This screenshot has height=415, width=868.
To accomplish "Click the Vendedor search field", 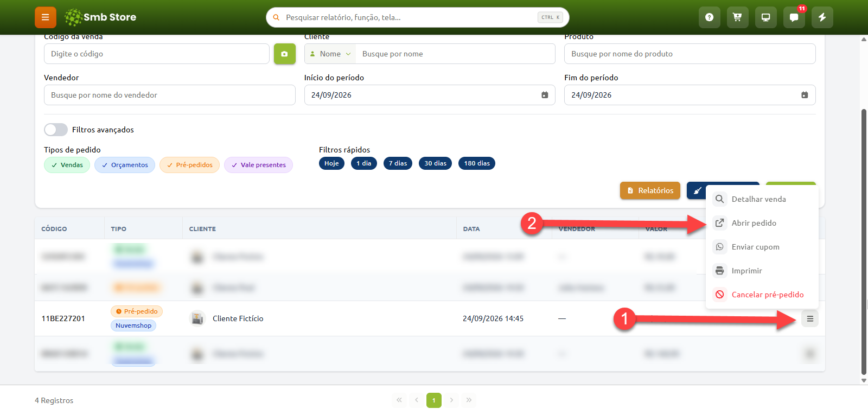I will (x=170, y=95).
